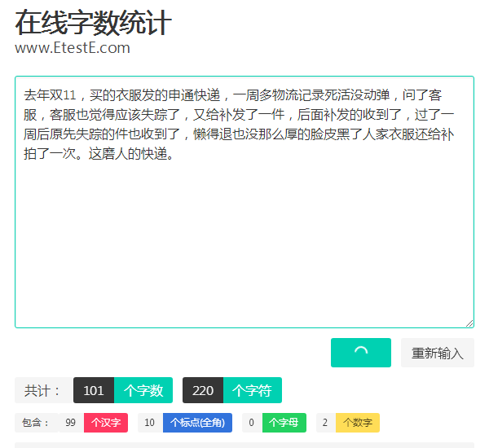Click the textarea resize handle corner
Viewport: 489px width, 448px height.
469,323
